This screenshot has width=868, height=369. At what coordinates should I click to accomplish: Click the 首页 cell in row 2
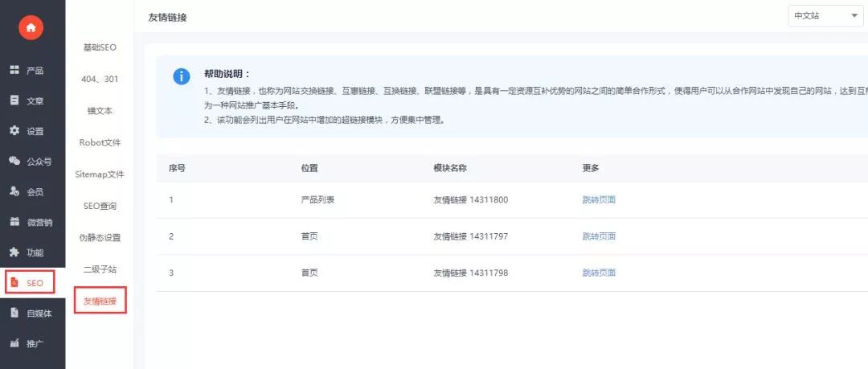[x=309, y=236]
